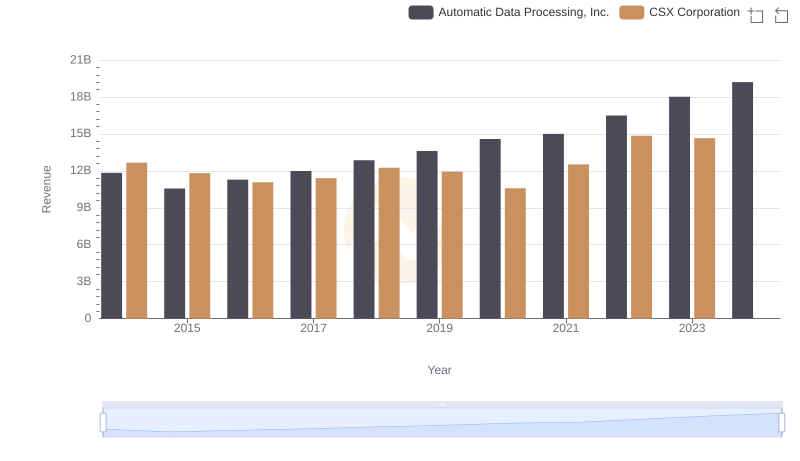Click the 15B y-axis label
Viewport: 800px width, 461px height.
coord(81,134)
